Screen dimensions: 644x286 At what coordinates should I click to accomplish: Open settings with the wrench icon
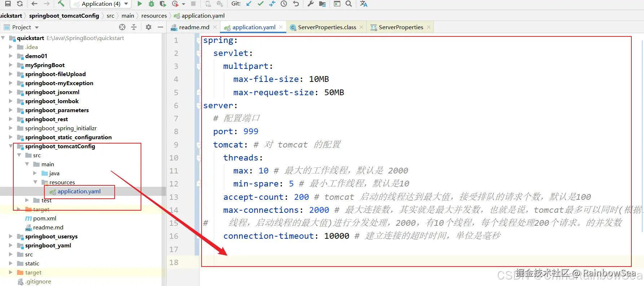click(310, 4)
